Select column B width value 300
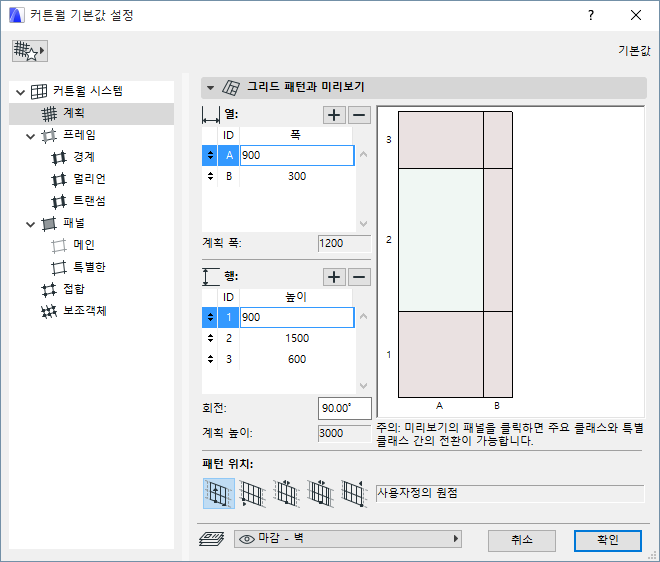The height and width of the screenshot is (562, 660). pyautogui.click(x=297, y=176)
